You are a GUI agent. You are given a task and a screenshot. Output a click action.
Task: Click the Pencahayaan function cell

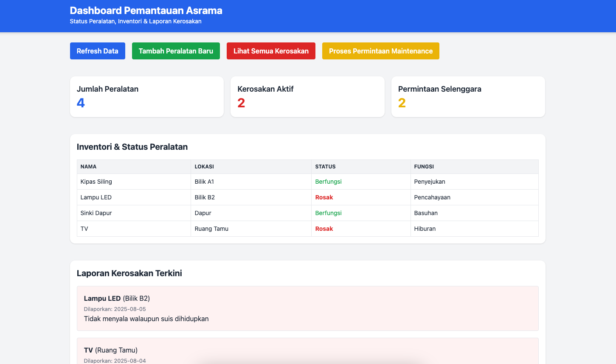coord(474,197)
